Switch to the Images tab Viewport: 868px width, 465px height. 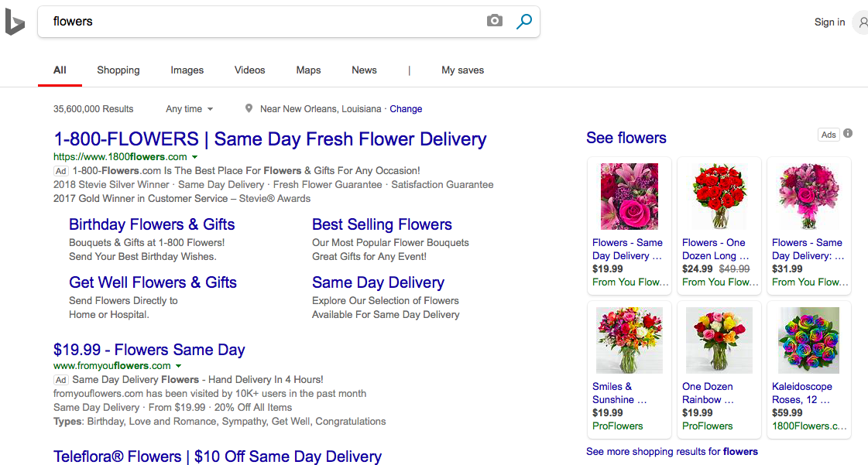click(x=187, y=70)
